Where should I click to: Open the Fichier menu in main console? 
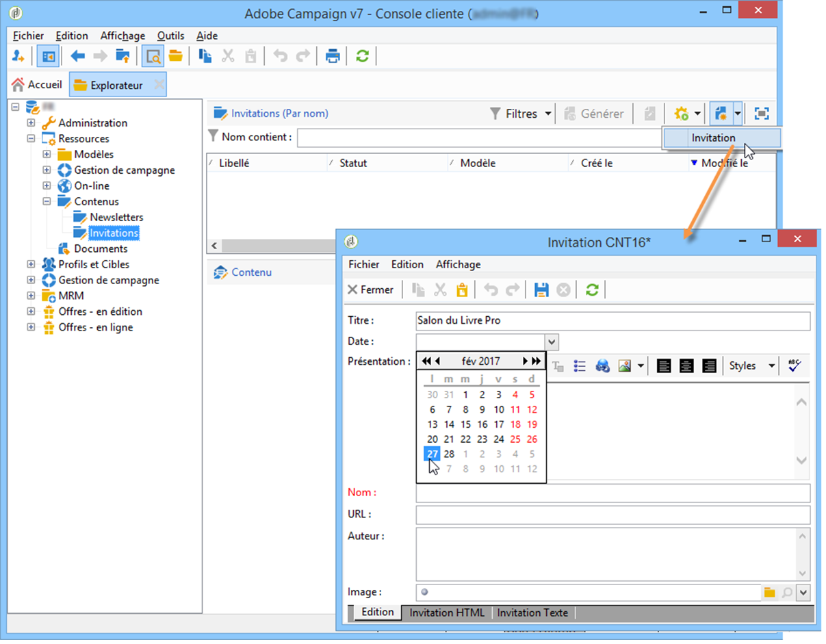[x=28, y=36]
